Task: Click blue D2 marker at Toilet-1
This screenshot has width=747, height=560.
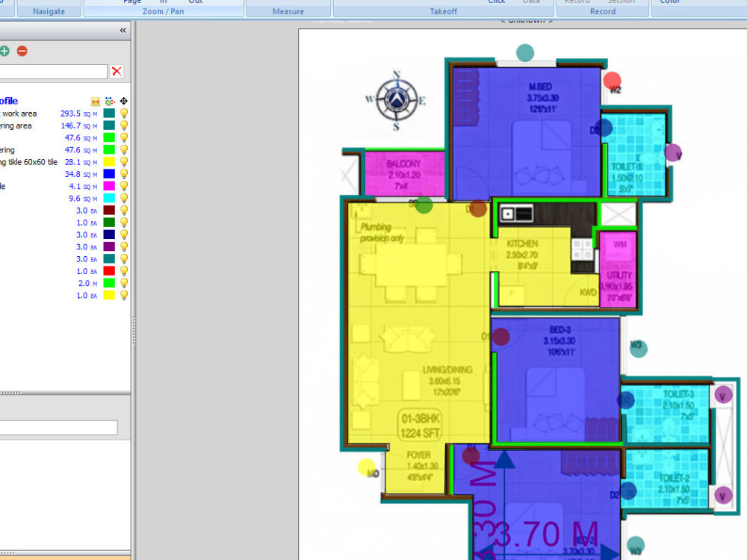Action: (x=603, y=128)
